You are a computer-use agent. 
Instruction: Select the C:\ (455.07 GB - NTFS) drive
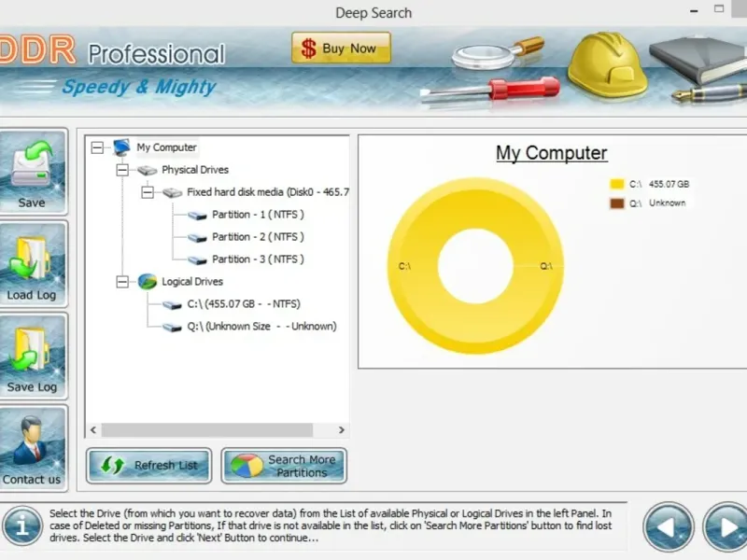244,304
